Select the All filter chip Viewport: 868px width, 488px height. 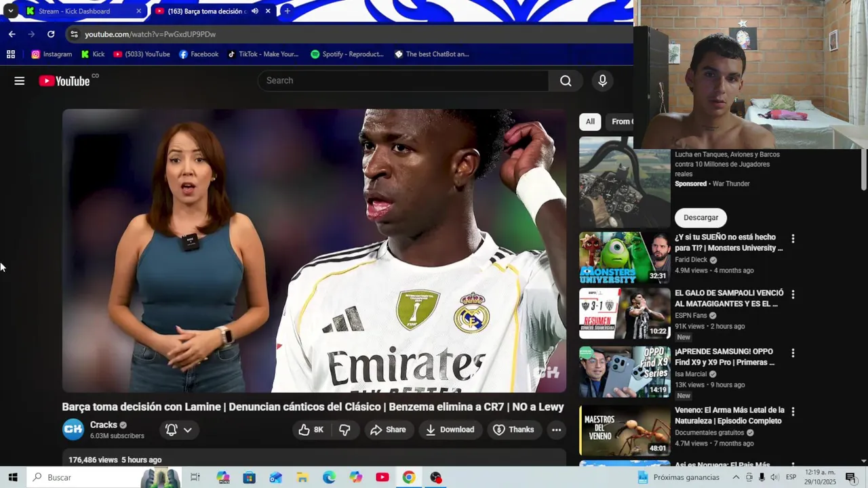pos(590,121)
